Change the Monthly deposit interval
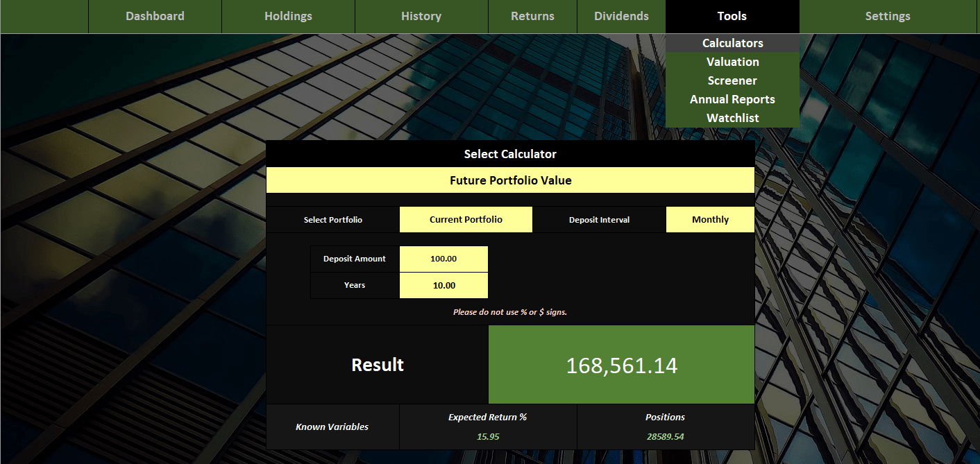This screenshot has width=980, height=464. click(x=710, y=219)
